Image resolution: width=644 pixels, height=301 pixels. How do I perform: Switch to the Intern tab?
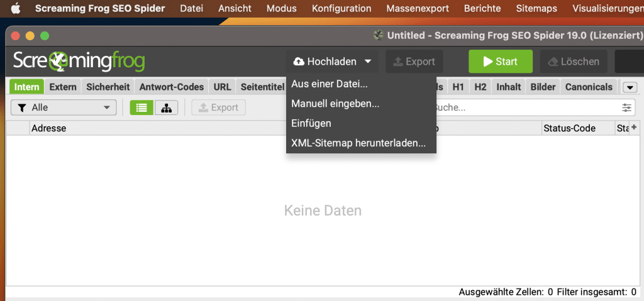pos(26,87)
